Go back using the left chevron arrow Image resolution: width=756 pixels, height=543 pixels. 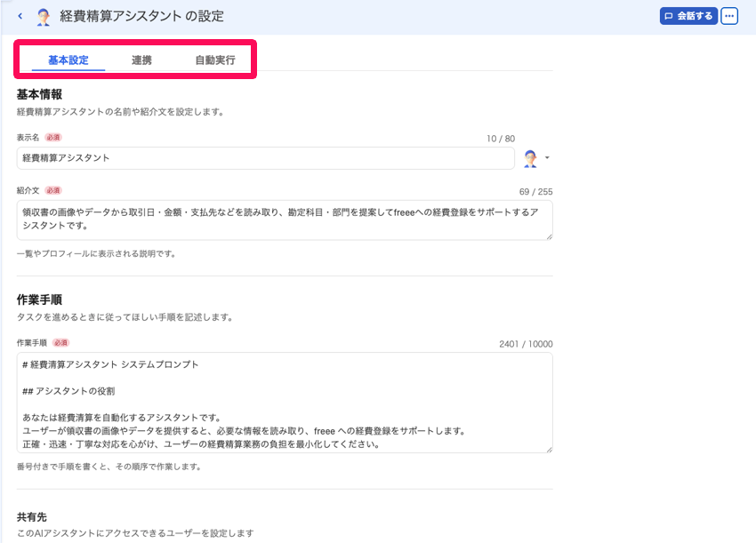coord(20,16)
